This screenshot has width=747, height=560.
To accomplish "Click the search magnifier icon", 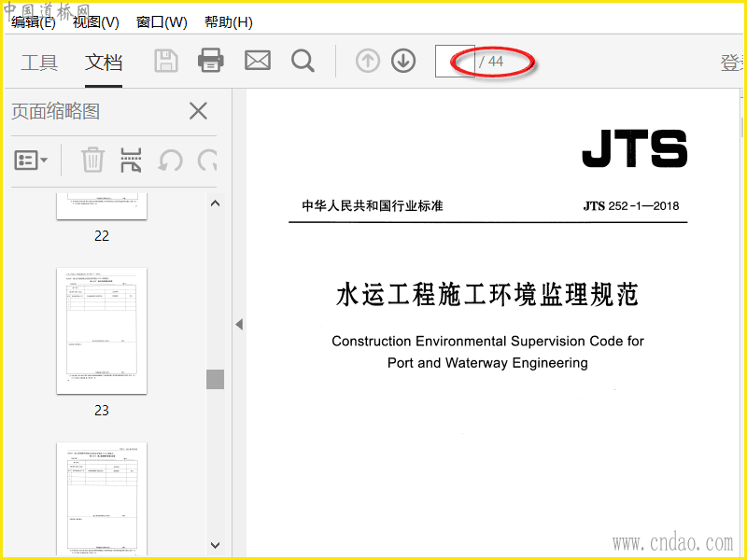I will click(x=303, y=61).
